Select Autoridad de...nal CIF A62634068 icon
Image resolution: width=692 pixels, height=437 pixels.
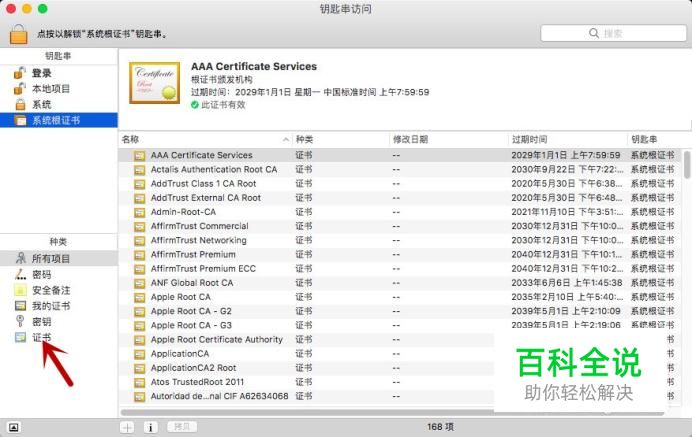tap(139, 396)
